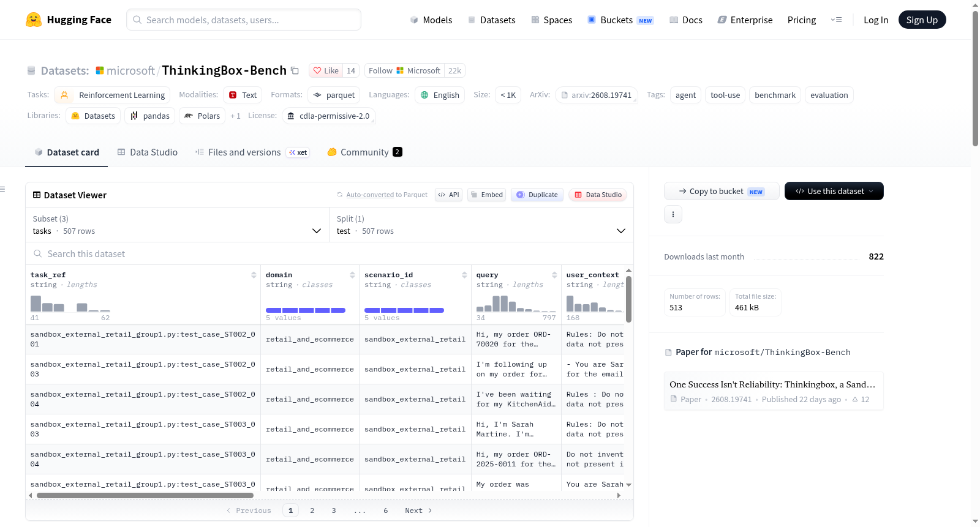Open the cdla-permissive-2.0 license tag

[x=329, y=116]
